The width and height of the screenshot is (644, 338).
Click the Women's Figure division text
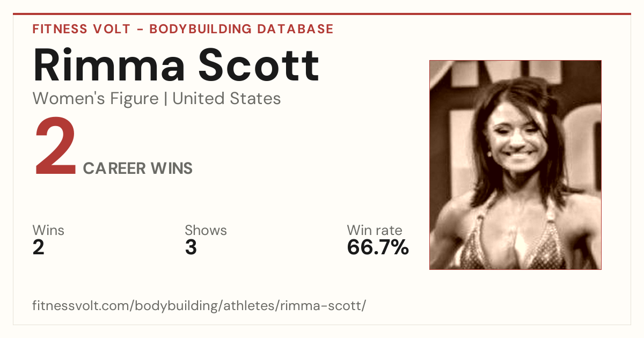[x=96, y=99]
